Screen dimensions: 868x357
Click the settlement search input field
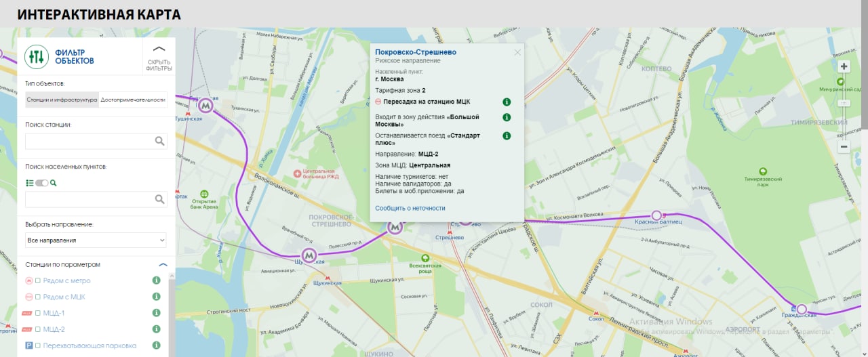96,199
